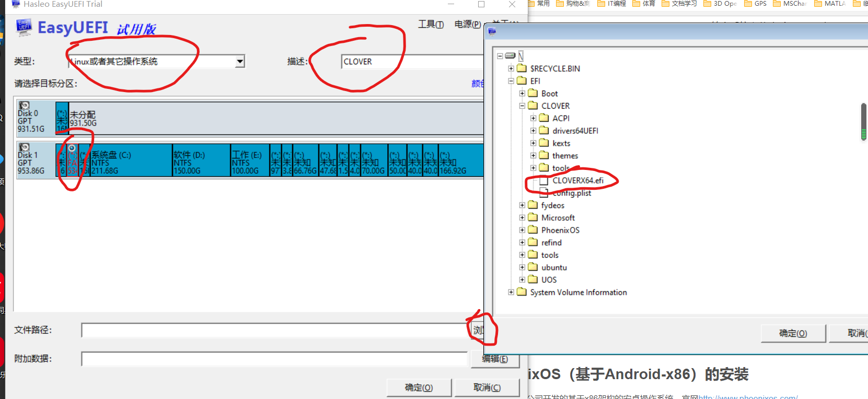The width and height of the screenshot is (868, 399).
Task: Click the Boot folder icon
Action: point(533,93)
